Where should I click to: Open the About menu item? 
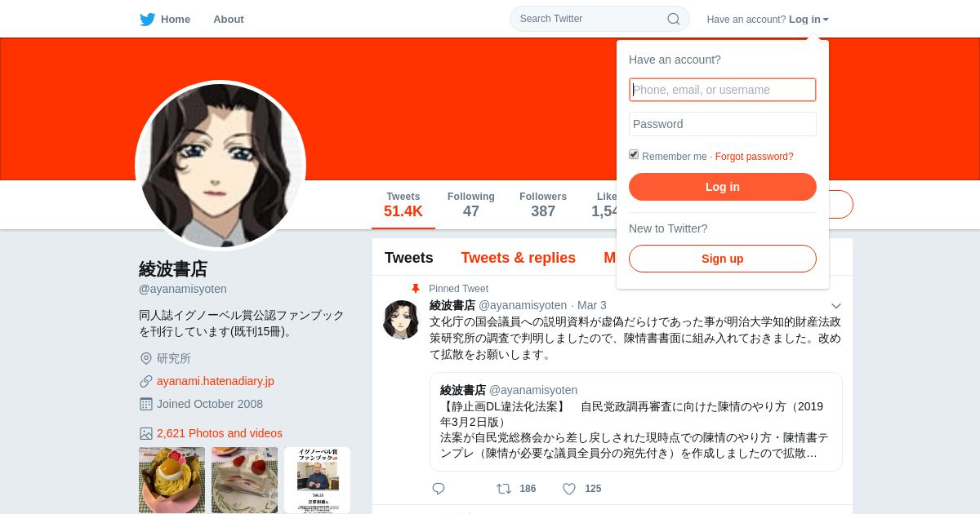coord(229,19)
